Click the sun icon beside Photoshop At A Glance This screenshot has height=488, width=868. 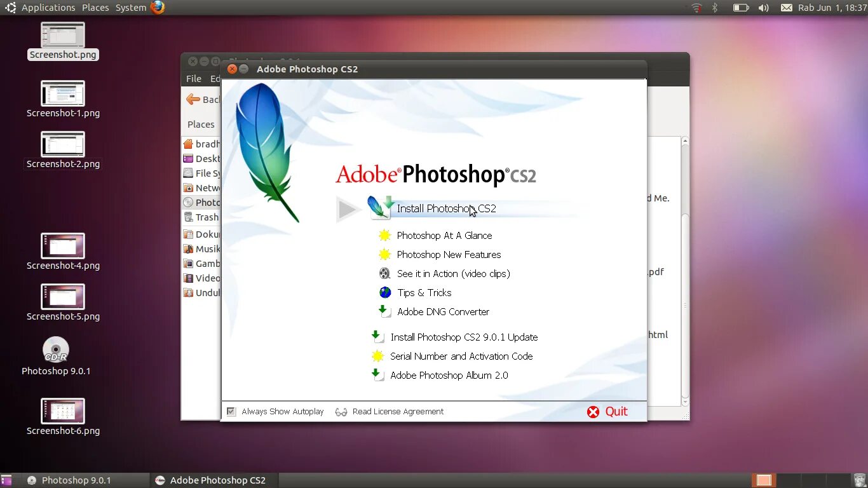[384, 235]
